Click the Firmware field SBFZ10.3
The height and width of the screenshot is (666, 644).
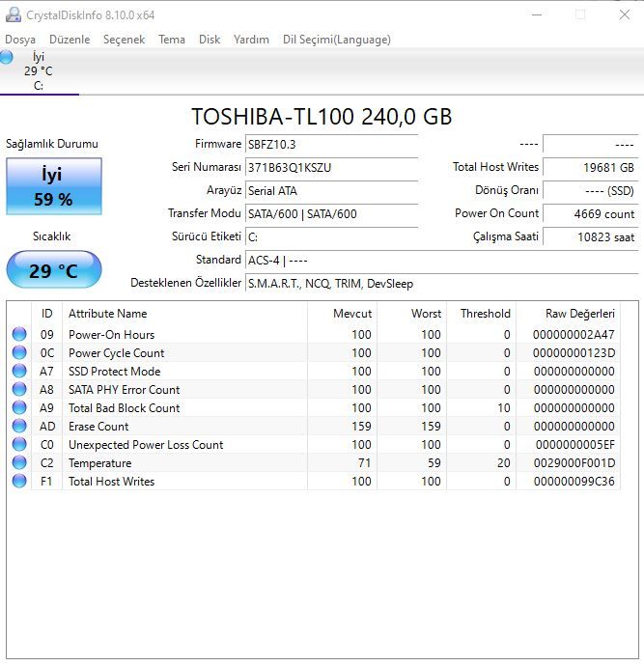332,145
